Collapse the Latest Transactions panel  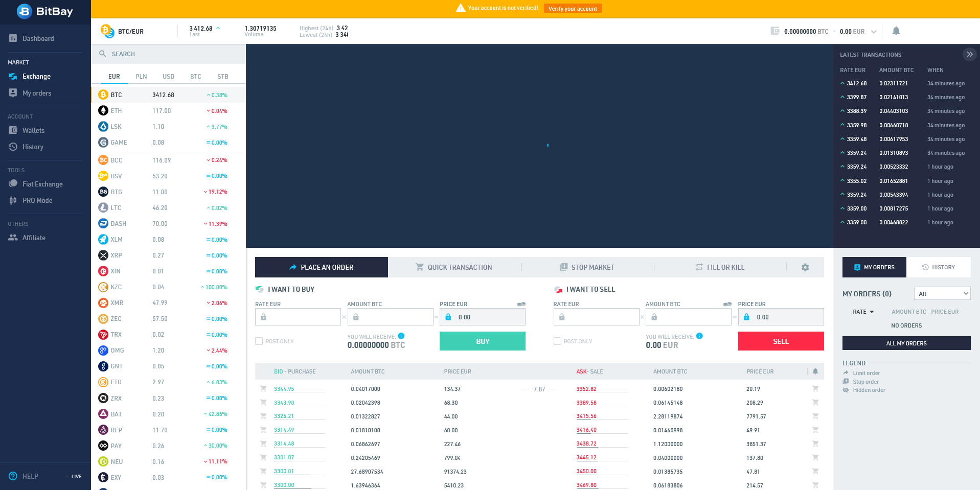[x=969, y=54]
